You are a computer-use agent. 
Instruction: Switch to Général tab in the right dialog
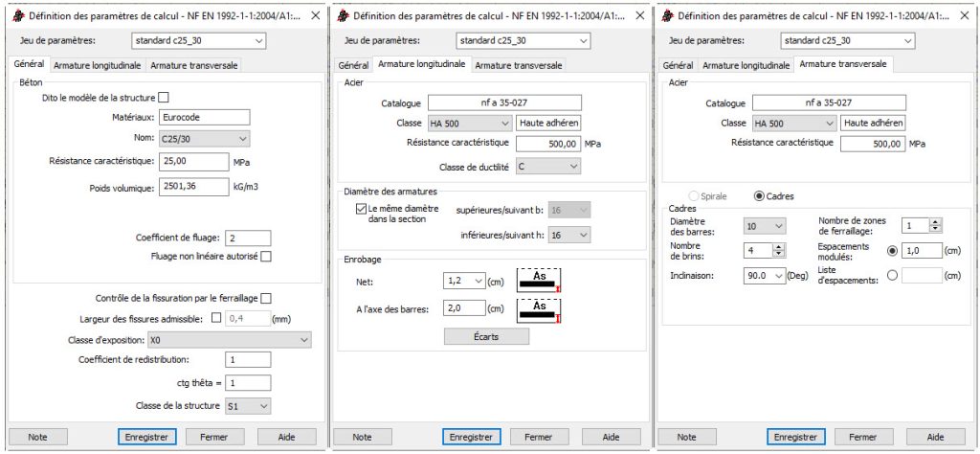tap(679, 65)
